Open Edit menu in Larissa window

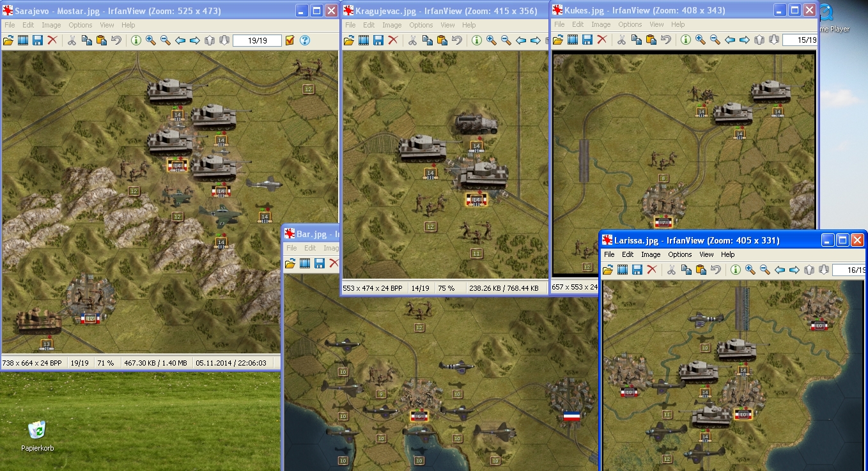coord(628,254)
